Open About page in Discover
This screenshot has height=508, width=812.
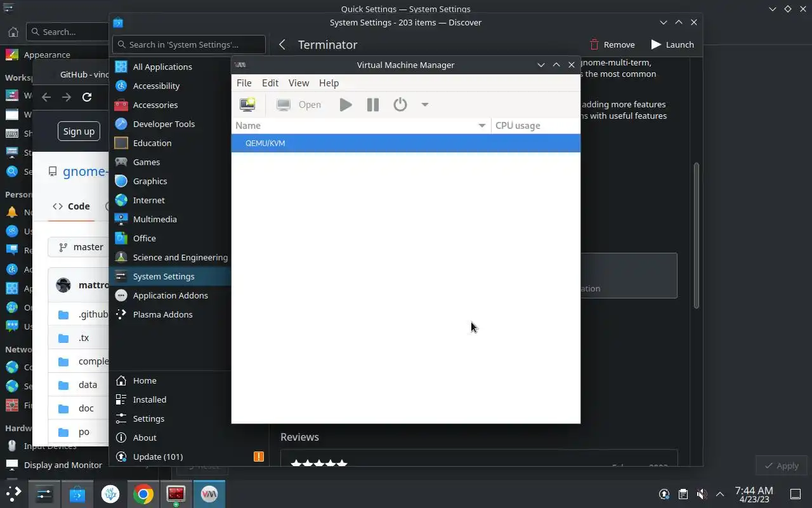coord(170,438)
